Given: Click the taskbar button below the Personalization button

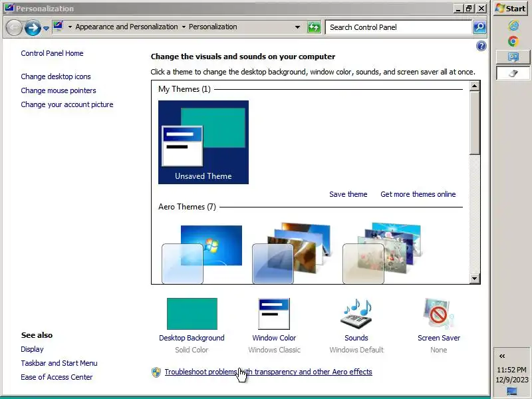Looking at the screenshot, I should pyautogui.click(x=513, y=73).
